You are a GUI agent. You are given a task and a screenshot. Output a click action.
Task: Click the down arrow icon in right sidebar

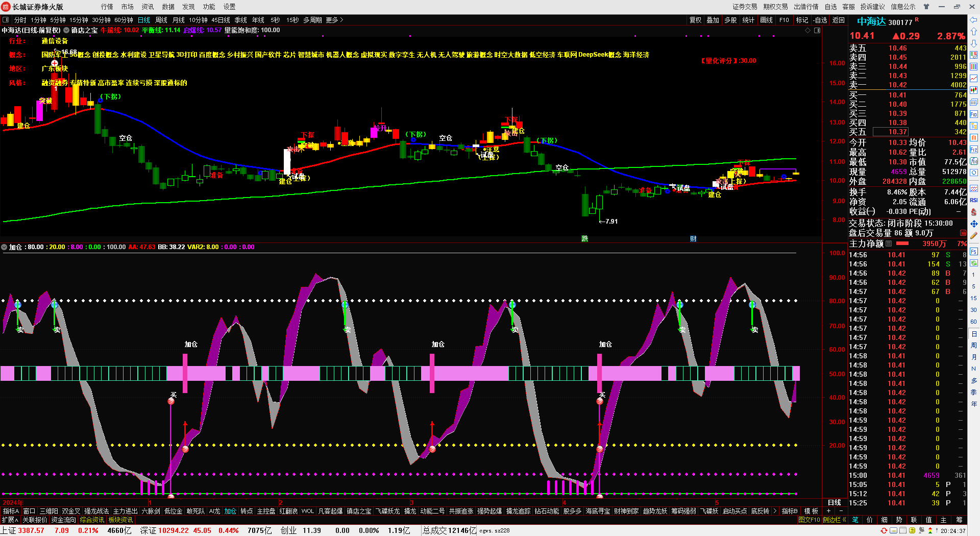(x=974, y=43)
